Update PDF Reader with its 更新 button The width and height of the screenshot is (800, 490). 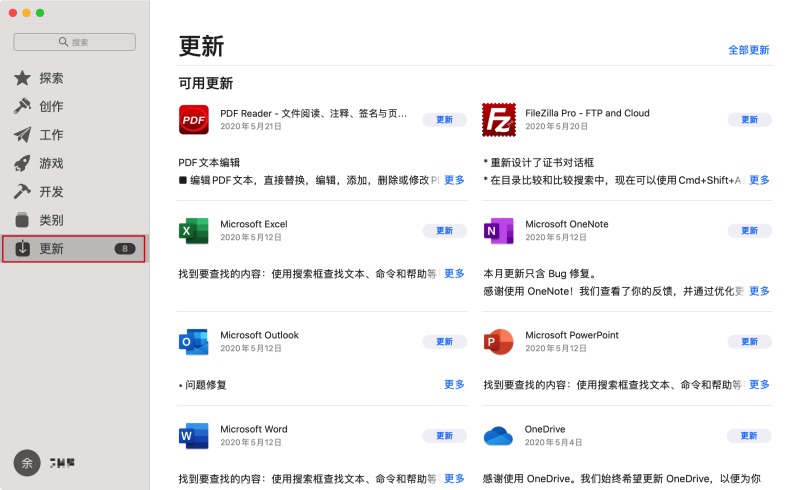pyautogui.click(x=444, y=119)
